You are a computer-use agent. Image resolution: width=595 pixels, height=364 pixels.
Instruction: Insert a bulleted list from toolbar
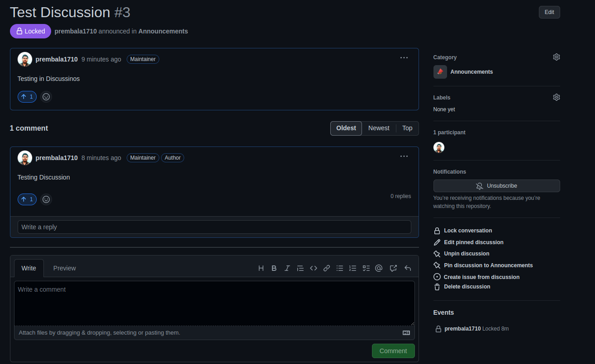[340, 268]
